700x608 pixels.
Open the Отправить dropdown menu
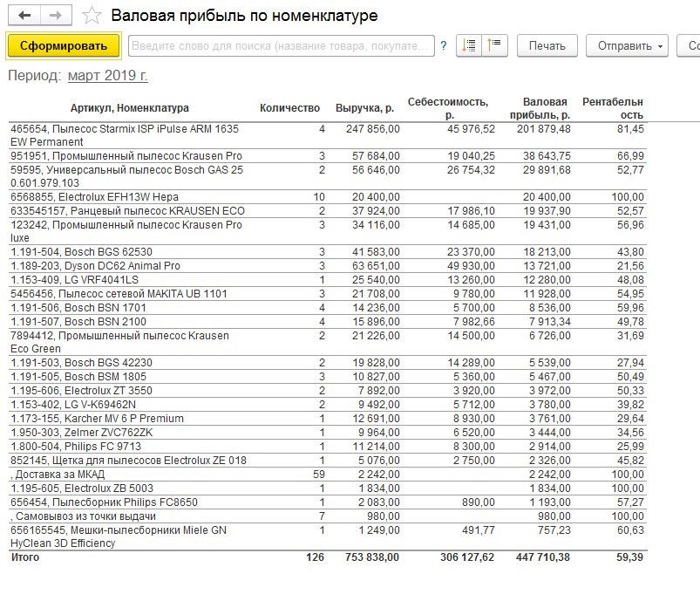[625, 45]
